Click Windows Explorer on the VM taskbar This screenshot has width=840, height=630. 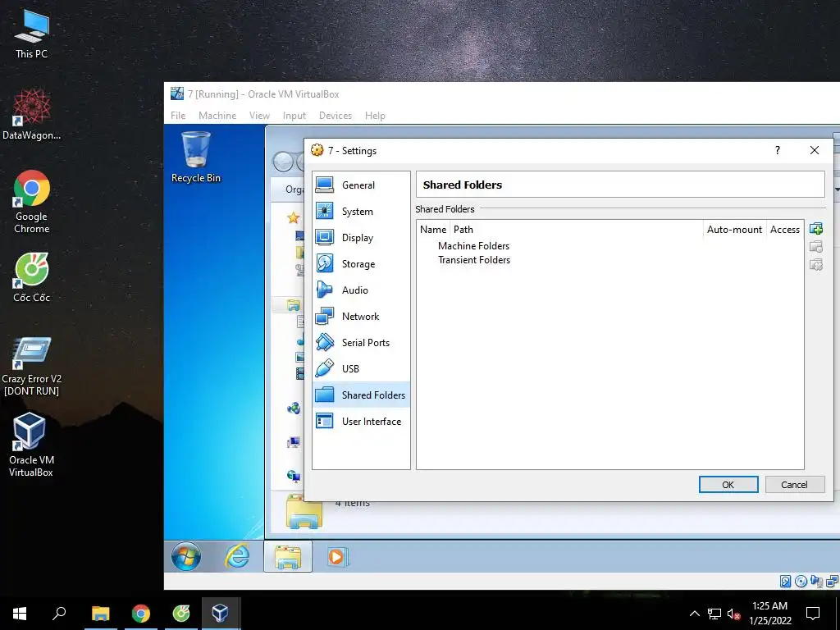288,556
